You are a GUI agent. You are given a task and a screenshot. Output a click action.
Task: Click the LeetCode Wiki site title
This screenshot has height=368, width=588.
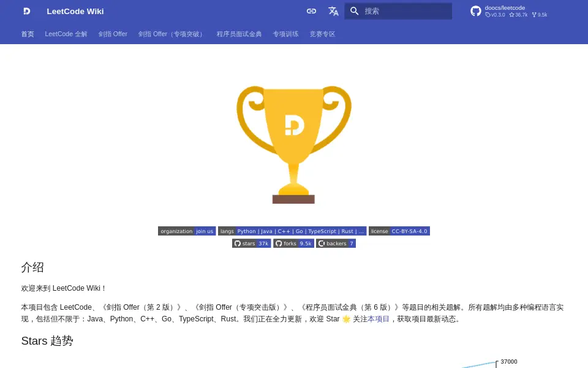75,11
